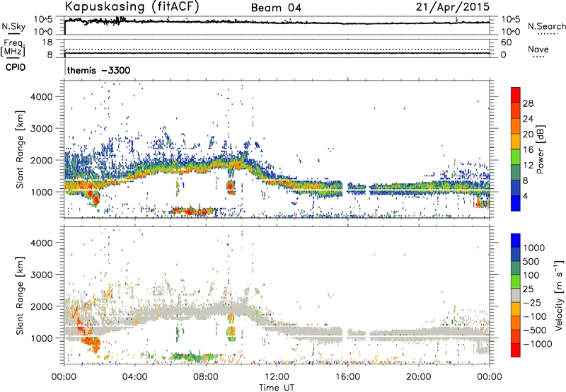The width and height of the screenshot is (566, 392).
Task: Click the N.Search legend label
Action: [x=547, y=26]
